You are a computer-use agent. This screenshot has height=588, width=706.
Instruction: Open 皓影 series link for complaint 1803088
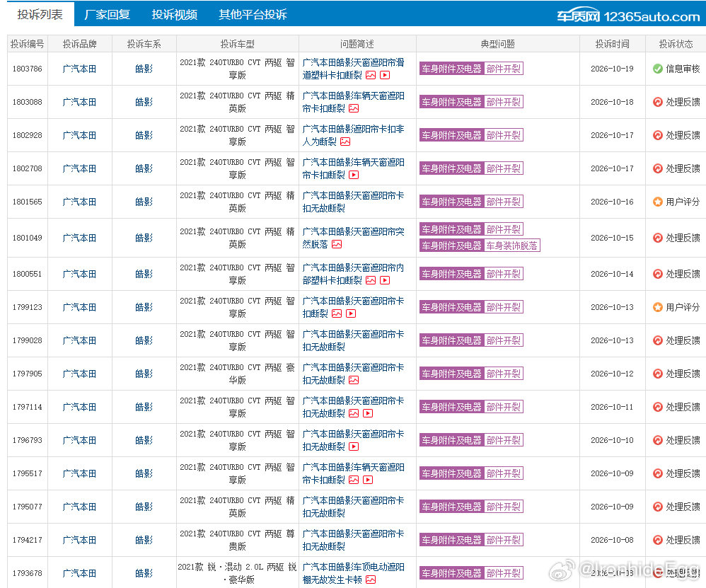(x=144, y=102)
